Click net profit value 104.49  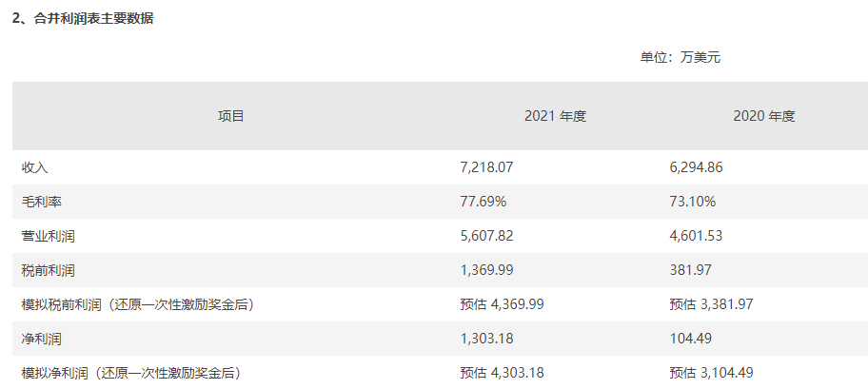pyautogui.click(x=690, y=339)
